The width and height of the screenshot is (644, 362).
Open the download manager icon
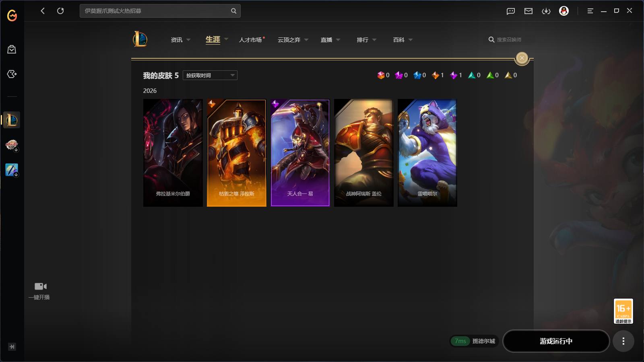click(546, 11)
